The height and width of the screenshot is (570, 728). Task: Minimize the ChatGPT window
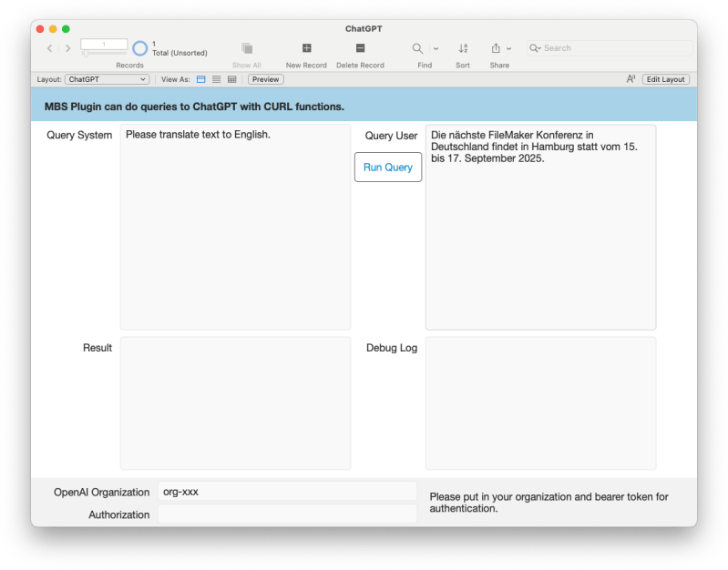click(53, 29)
